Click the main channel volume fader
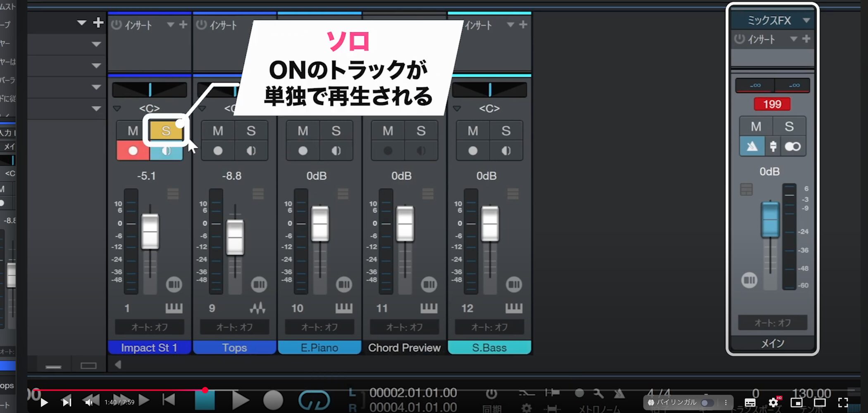Screen dimensions: 868x413 coord(770,219)
